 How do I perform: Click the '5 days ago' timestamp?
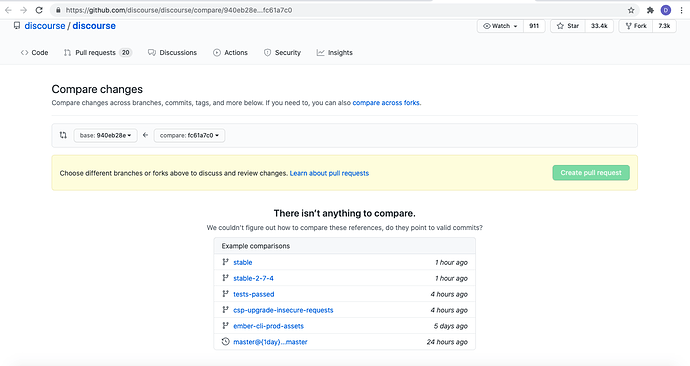[x=451, y=326]
